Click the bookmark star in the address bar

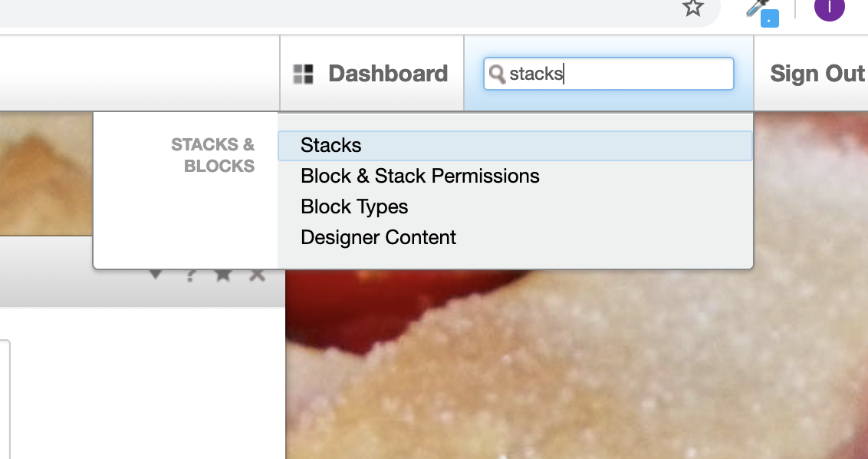[692, 8]
